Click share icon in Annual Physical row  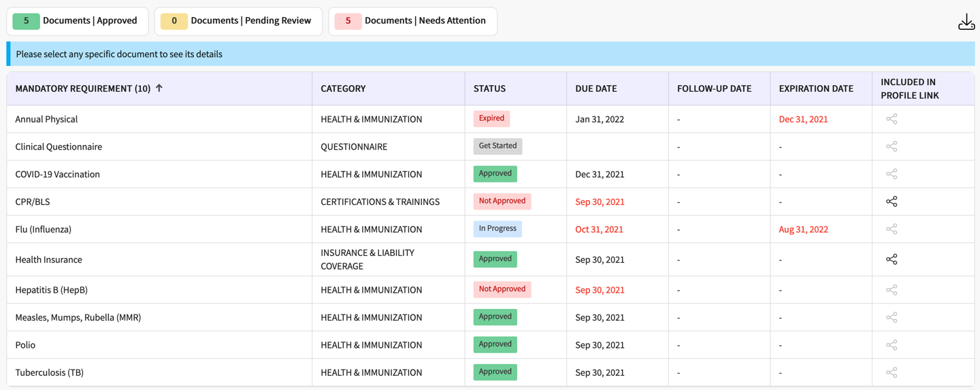point(892,119)
